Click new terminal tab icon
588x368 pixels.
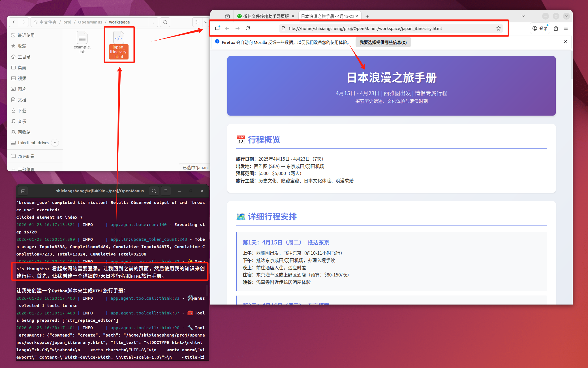[23, 191]
